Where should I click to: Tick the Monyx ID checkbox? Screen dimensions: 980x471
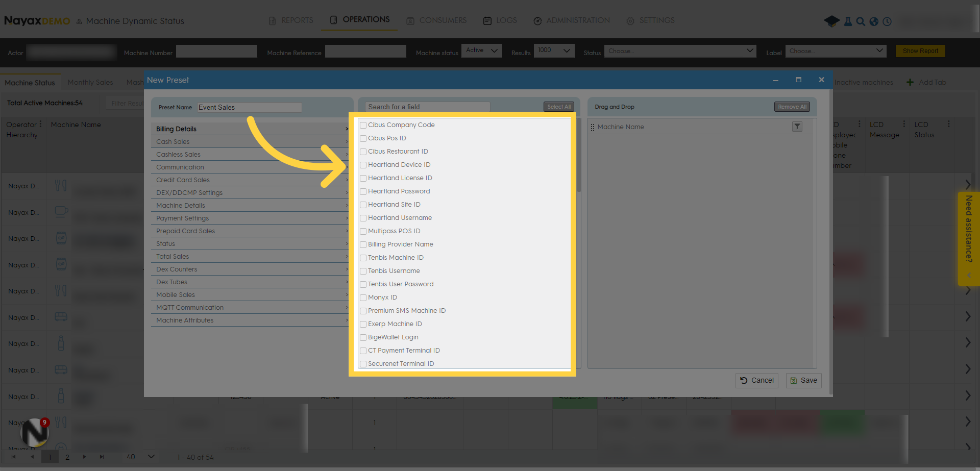(363, 298)
